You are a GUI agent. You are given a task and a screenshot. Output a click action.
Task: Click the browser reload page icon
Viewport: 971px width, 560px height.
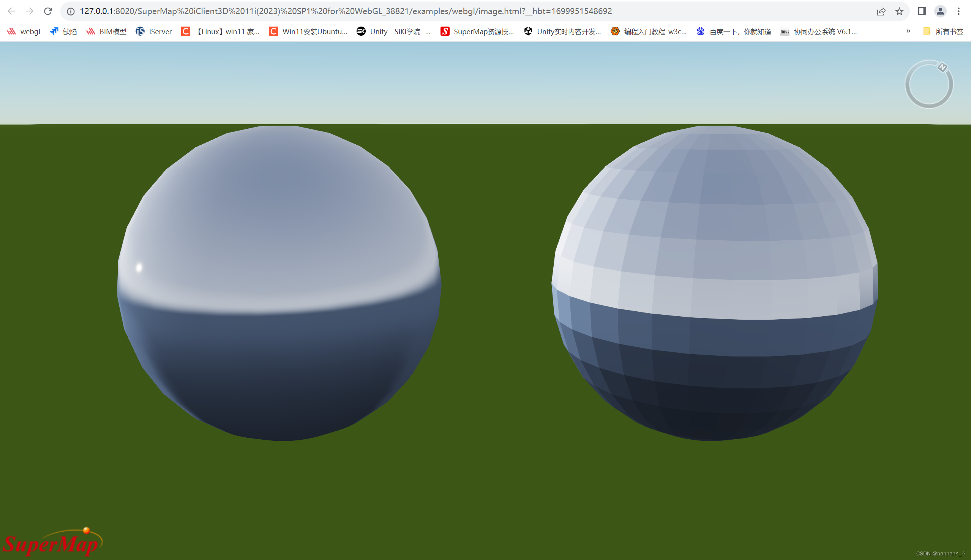click(x=48, y=11)
